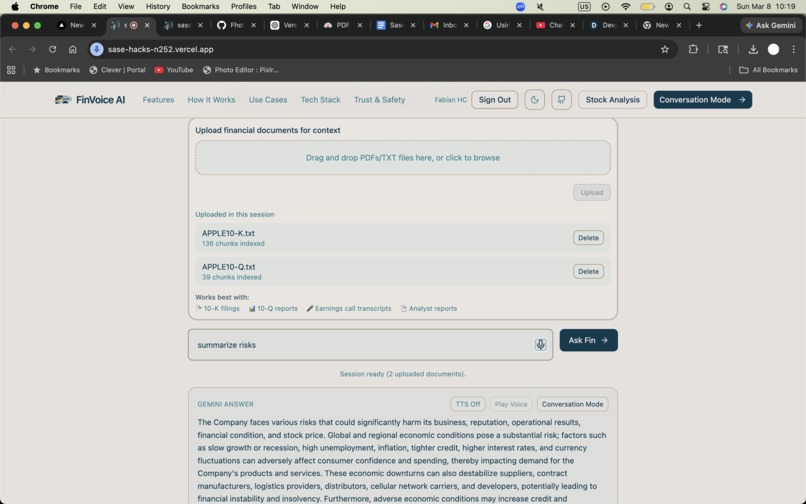The image size is (806, 504).
Task: Click the microphone icon in the question field
Action: 540,345
